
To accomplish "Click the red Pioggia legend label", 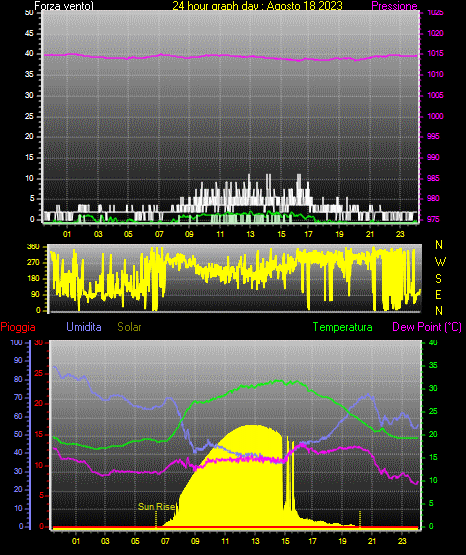I will pos(18,327).
